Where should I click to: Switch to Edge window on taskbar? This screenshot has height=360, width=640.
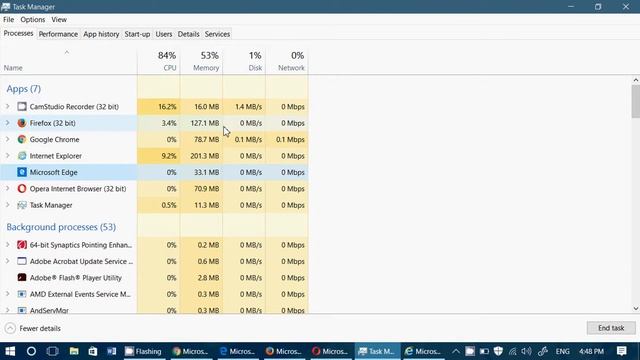237,351
